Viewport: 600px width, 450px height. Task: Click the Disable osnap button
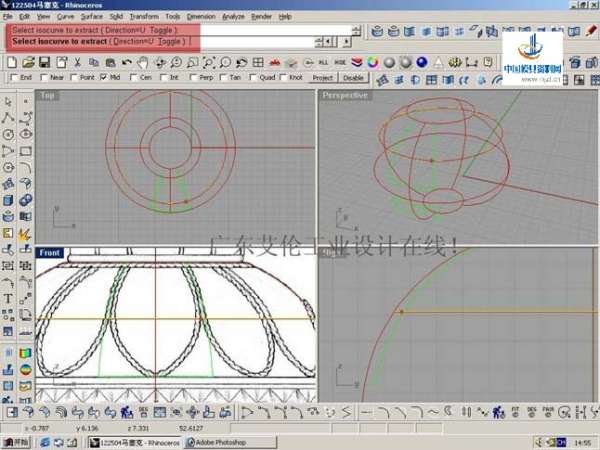[353, 78]
